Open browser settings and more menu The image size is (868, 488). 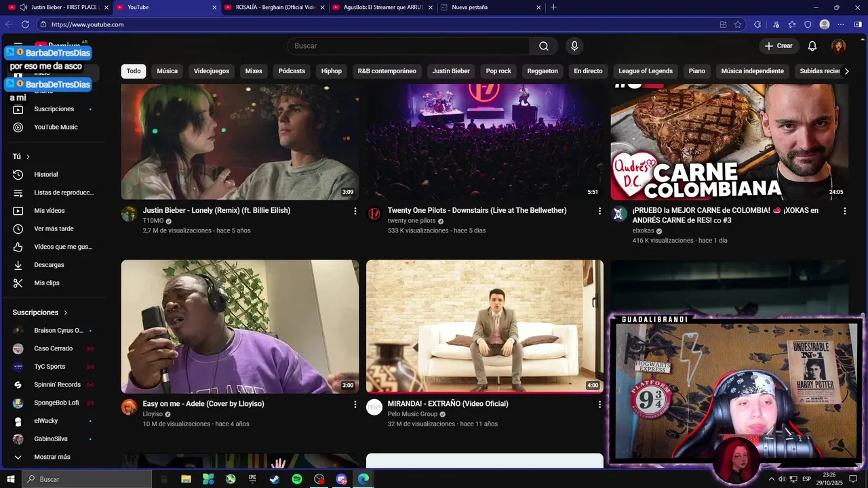click(841, 24)
